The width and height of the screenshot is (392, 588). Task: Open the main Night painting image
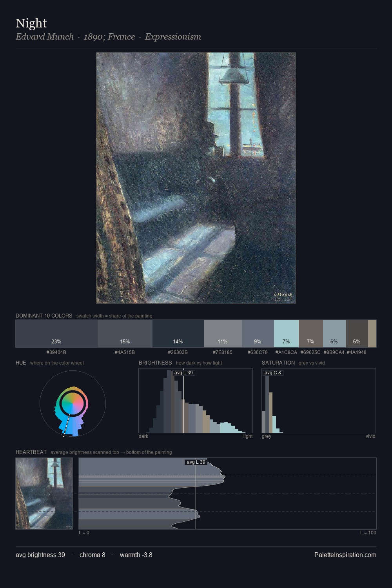(196, 178)
